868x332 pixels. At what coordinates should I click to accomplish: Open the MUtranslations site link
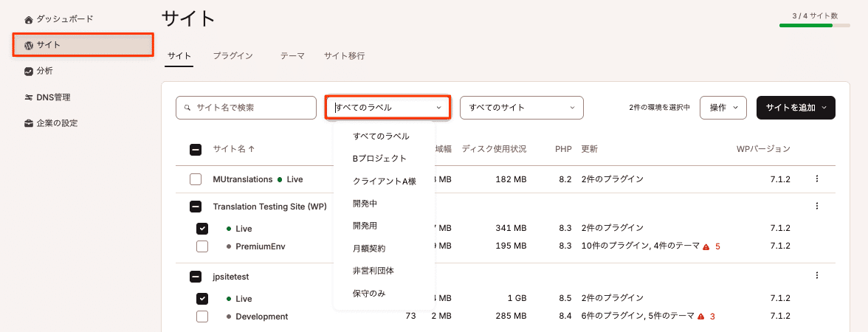(x=243, y=179)
